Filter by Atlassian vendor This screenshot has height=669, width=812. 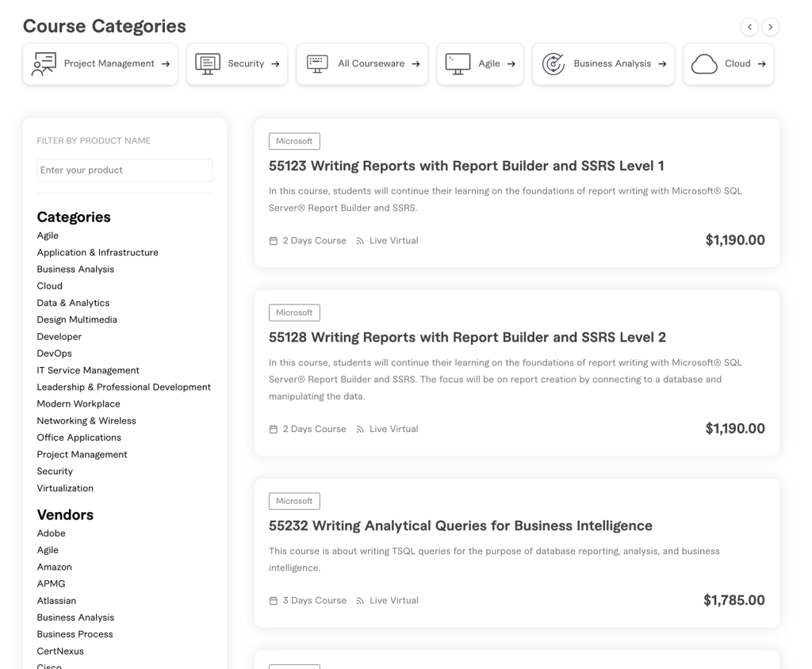(x=56, y=601)
